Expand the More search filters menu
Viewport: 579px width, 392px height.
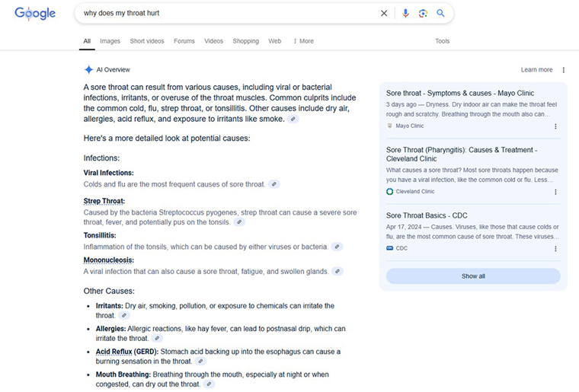pos(303,41)
